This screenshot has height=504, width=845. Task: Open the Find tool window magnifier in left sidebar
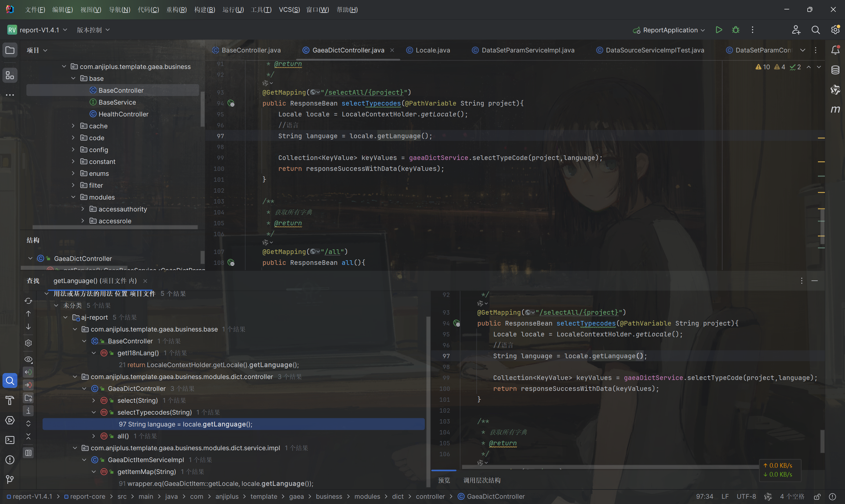(x=10, y=381)
